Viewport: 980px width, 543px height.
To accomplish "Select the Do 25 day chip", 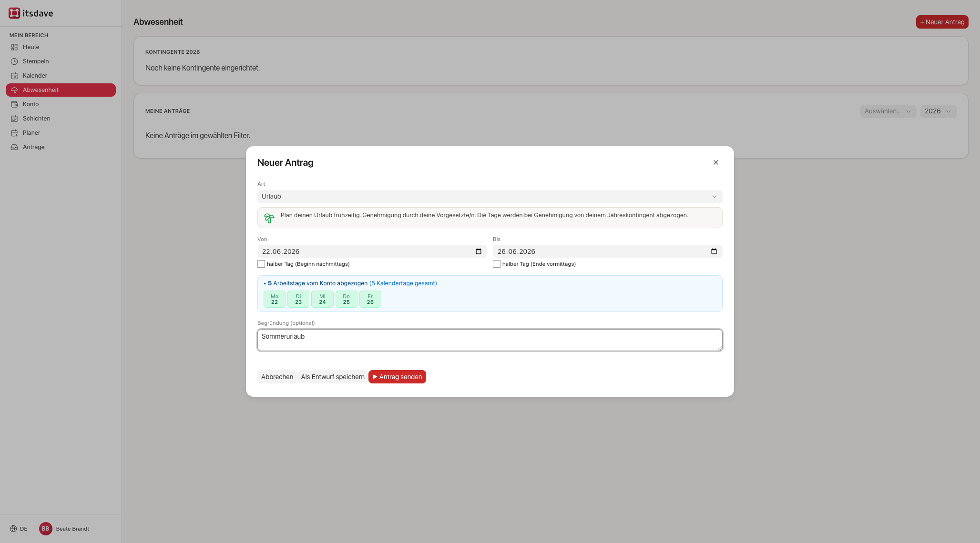I will coord(347,299).
